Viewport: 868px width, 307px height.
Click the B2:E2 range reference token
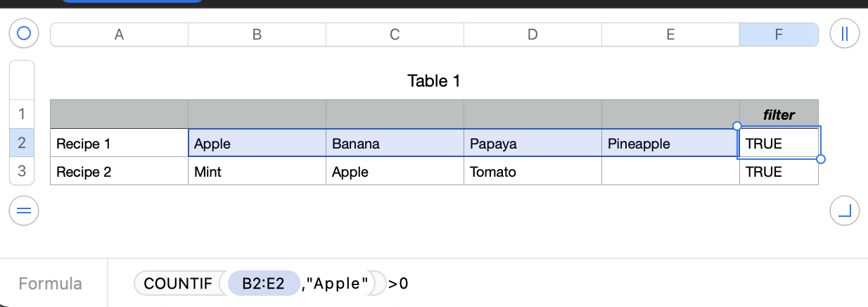click(x=263, y=284)
